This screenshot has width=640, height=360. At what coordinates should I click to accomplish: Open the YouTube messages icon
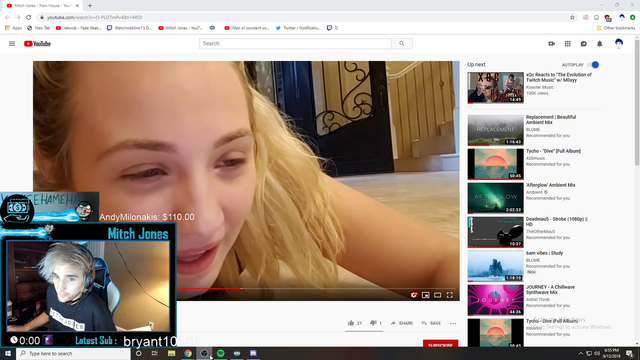[x=584, y=44]
